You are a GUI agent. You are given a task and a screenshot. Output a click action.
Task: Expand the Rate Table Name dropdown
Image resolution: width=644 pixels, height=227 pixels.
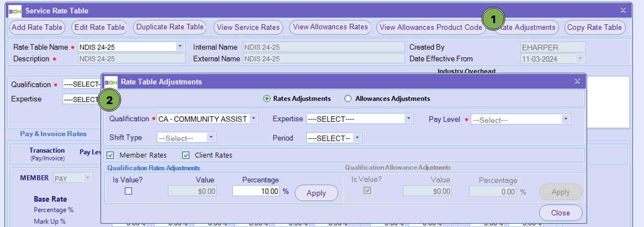pyautogui.click(x=179, y=47)
